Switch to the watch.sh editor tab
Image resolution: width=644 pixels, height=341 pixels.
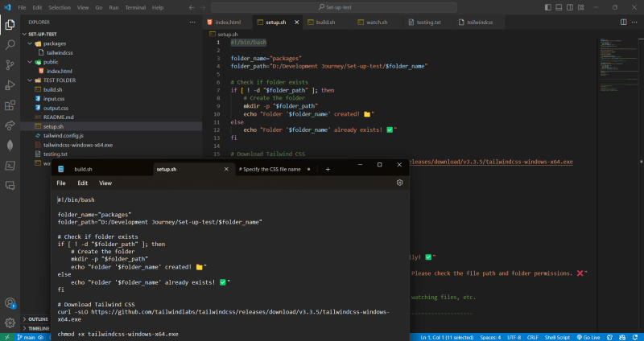point(378,23)
